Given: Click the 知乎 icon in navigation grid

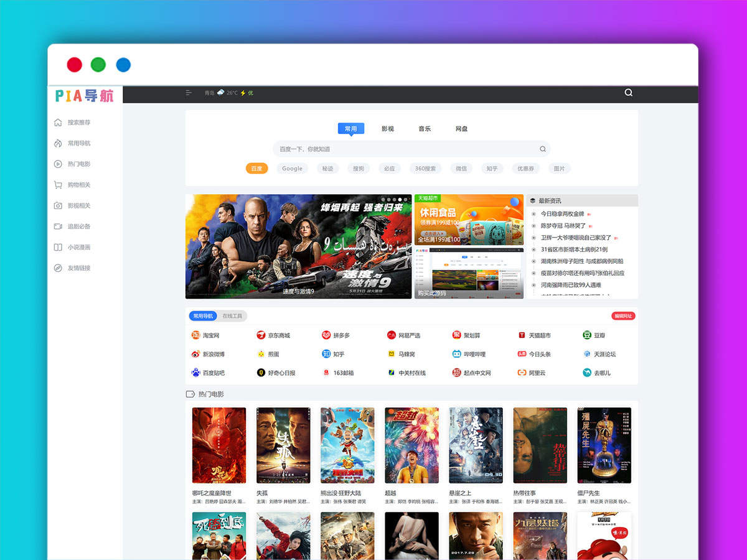Looking at the screenshot, I should pos(326,354).
